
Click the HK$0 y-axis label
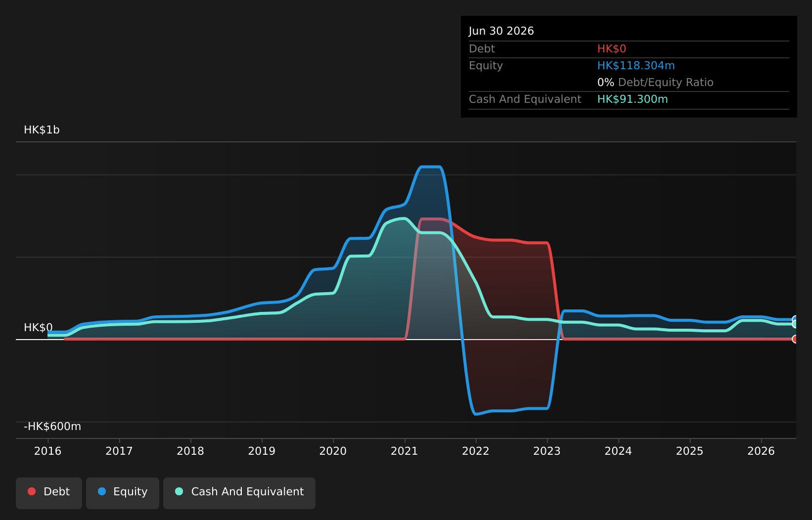[38, 328]
